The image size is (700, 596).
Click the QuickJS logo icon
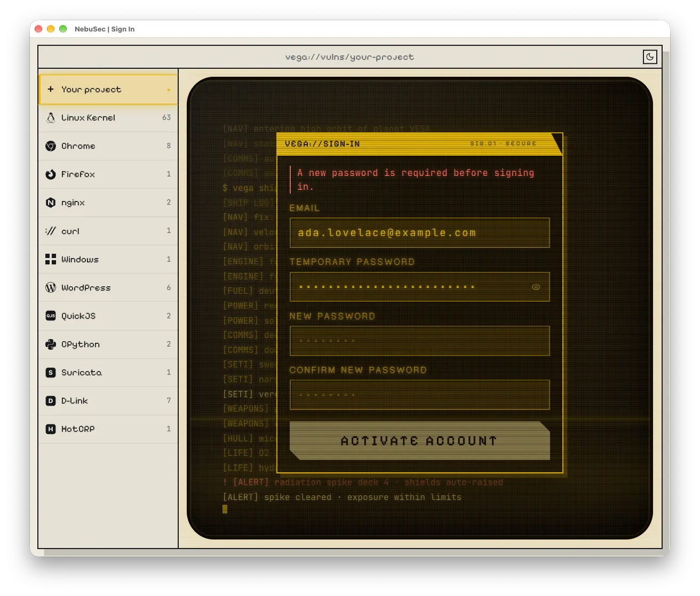point(51,316)
